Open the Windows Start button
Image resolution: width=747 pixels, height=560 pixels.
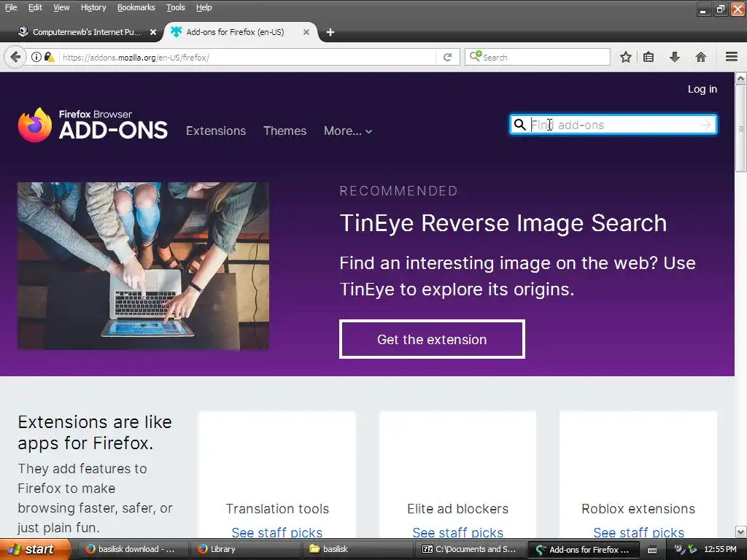[34, 549]
